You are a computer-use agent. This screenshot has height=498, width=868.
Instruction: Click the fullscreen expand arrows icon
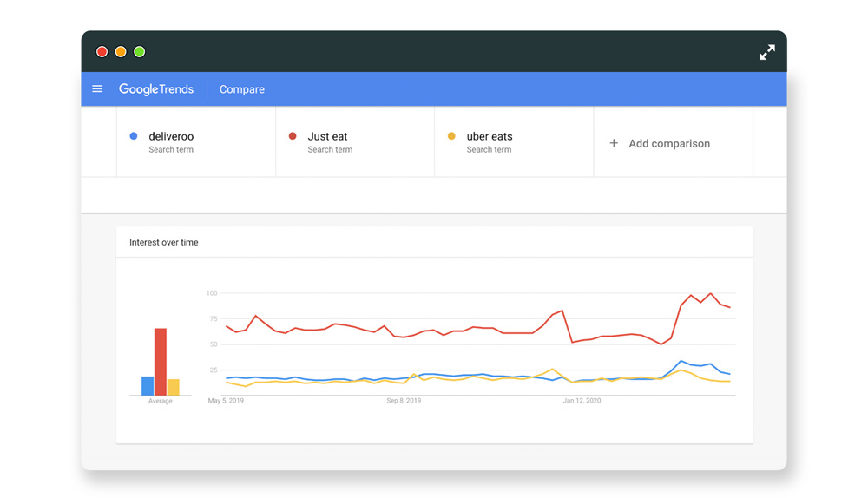[x=766, y=53]
